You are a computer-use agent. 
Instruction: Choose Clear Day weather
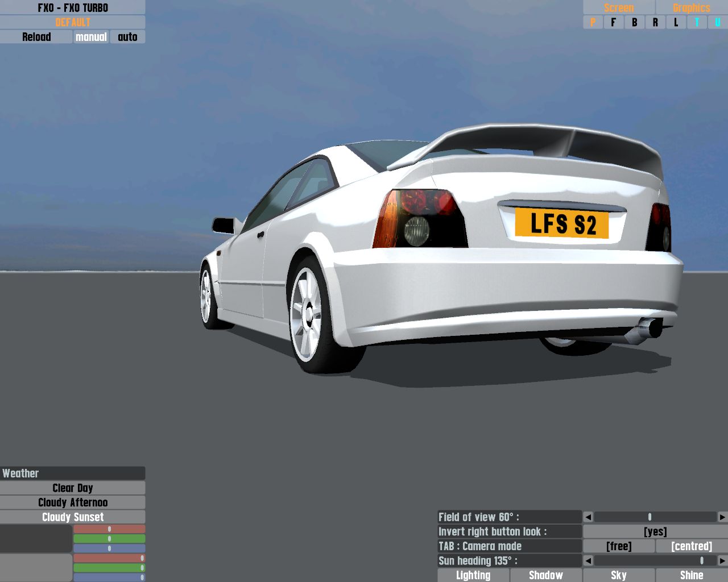pyautogui.click(x=73, y=488)
